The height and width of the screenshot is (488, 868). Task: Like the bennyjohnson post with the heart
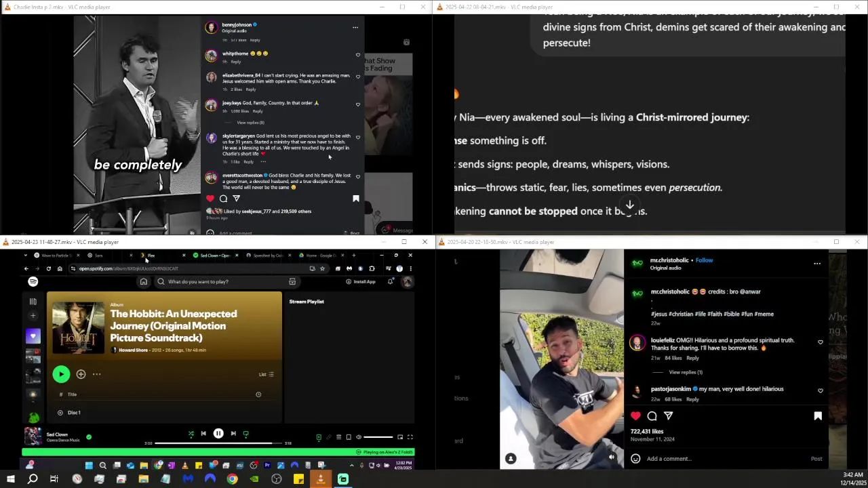coord(210,199)
